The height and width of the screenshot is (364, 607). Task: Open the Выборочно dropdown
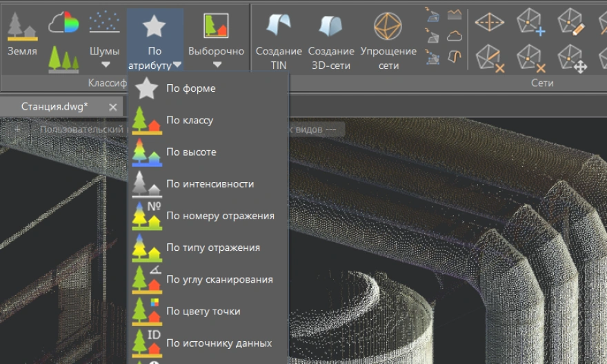217,65
